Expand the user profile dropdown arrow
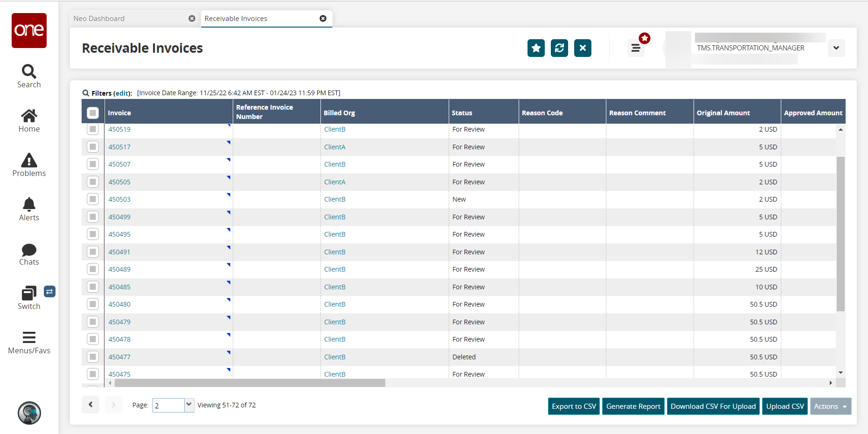The height and width of the screenshot is (434, 868). [836, 48]
